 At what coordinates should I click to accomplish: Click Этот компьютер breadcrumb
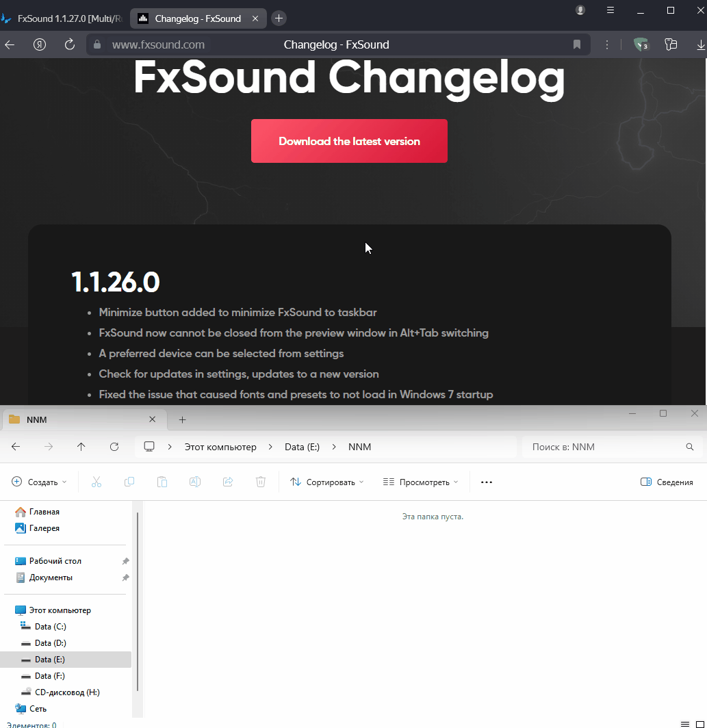click(220, 447)
